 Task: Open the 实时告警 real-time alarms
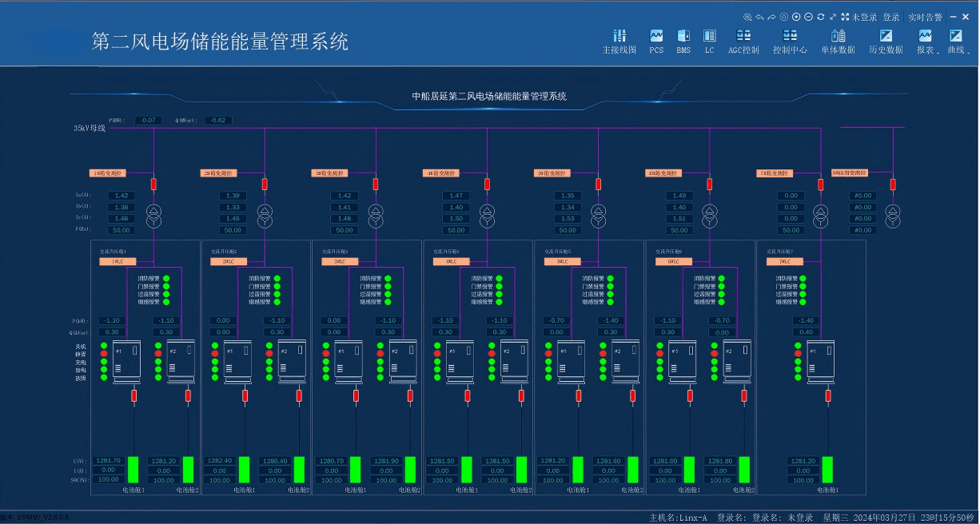[x=925, y=17]
